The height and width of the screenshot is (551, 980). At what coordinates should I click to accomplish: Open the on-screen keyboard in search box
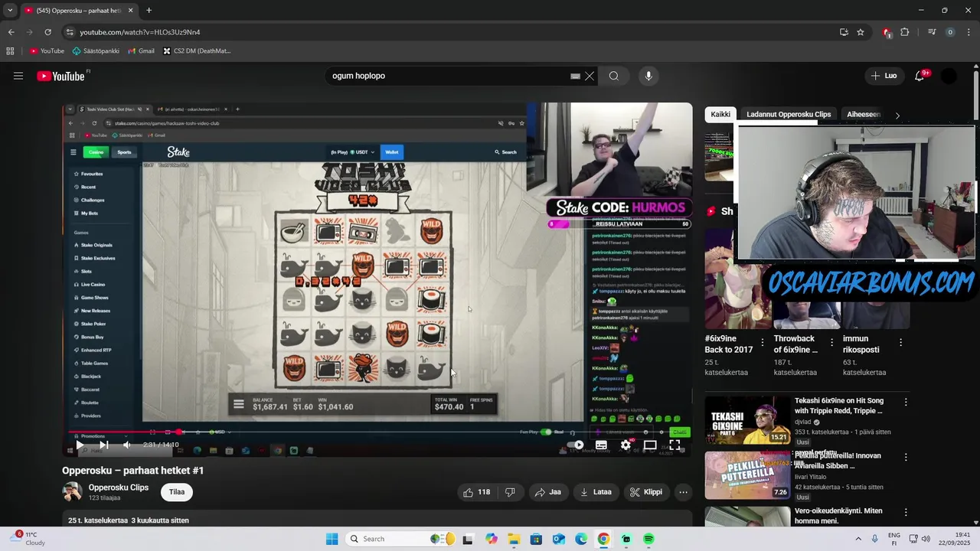click(x=575, y=76)
